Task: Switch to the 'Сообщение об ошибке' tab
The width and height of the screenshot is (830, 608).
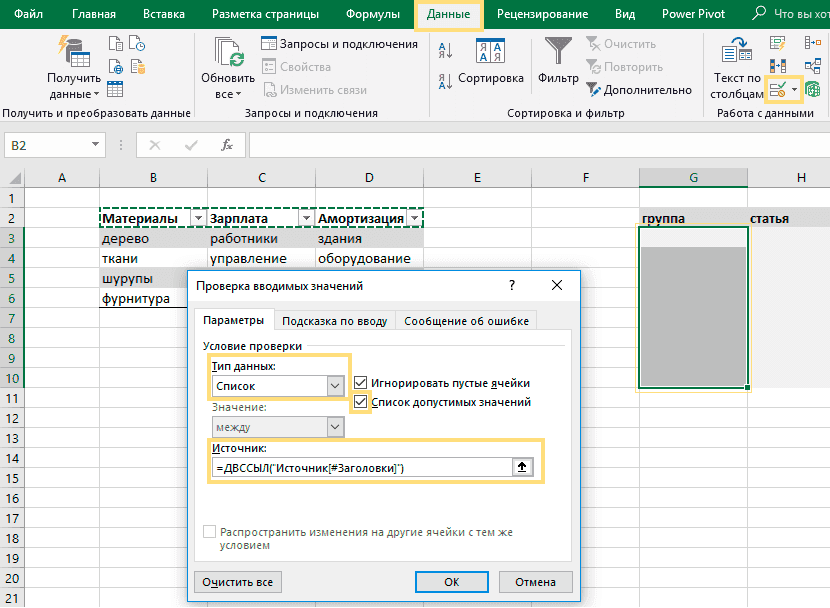Action: tap(468, 321)
